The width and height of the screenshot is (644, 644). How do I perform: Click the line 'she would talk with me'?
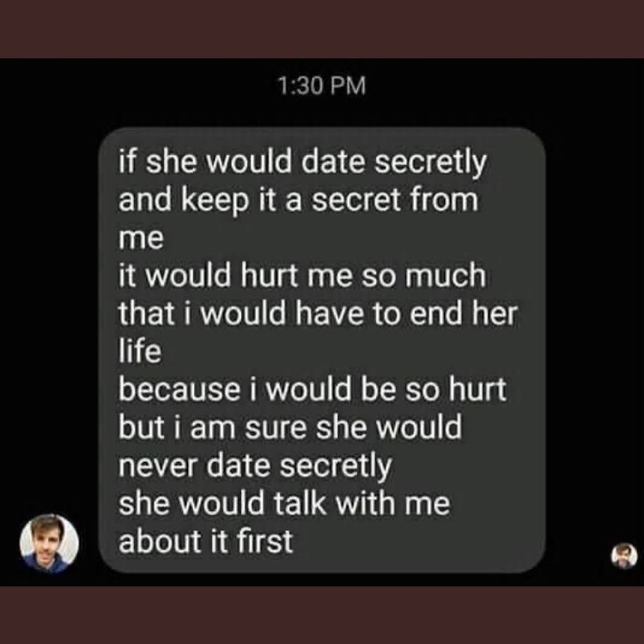click(284, 504)
